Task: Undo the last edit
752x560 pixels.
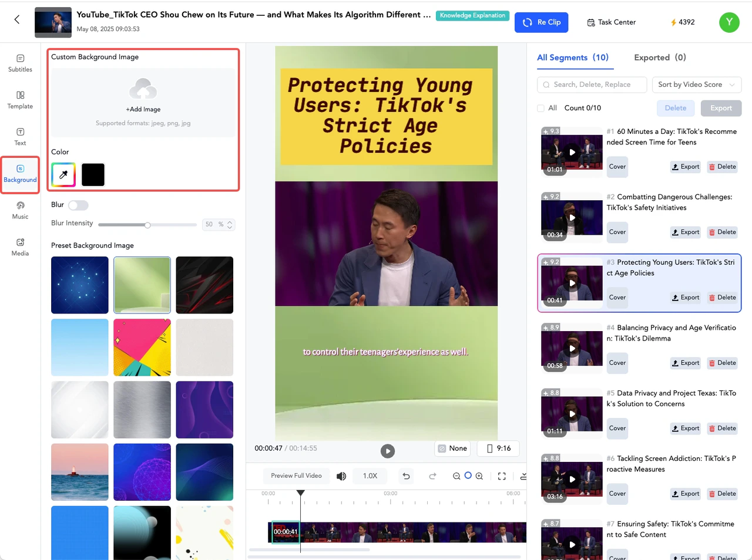Action: [406, 476]
